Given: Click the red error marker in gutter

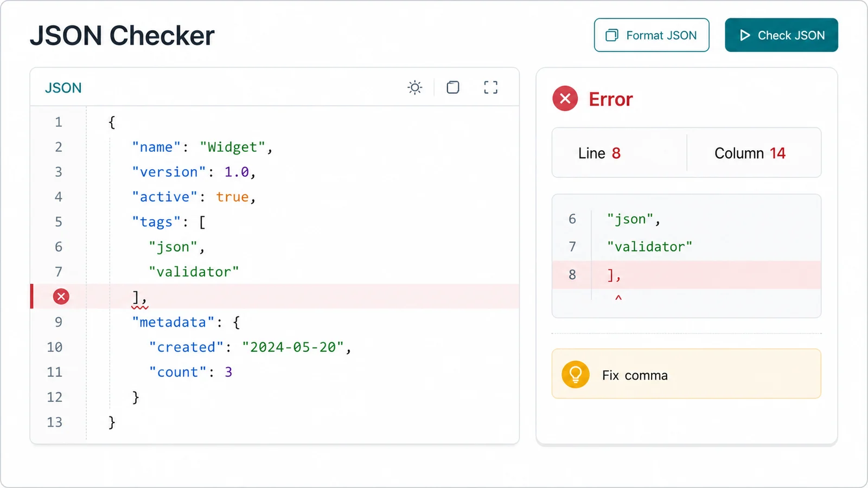Looking at the screenshot, I should 61,297.
